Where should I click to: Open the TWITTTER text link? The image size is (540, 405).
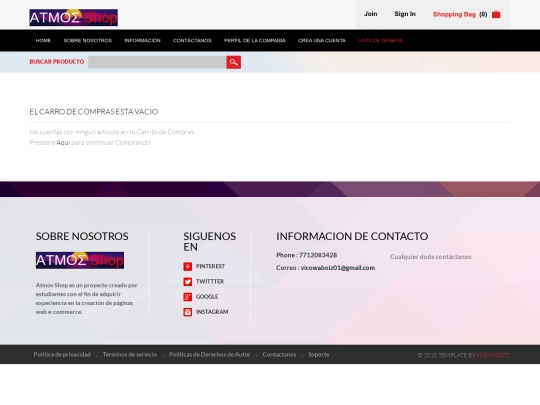(x=210, y=281)
